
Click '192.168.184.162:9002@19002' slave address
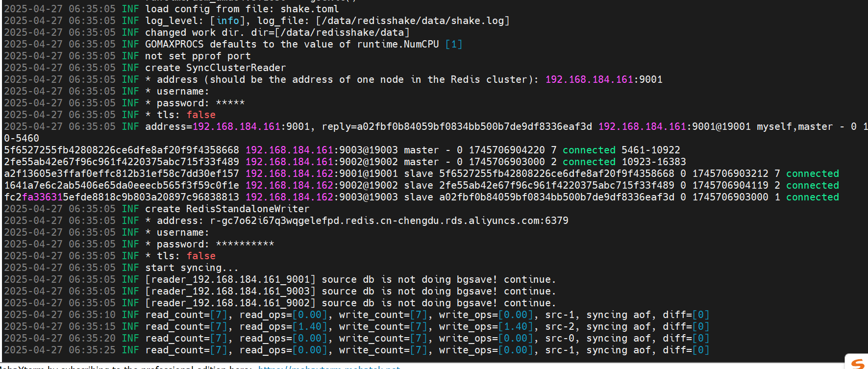tap(322, 185)
